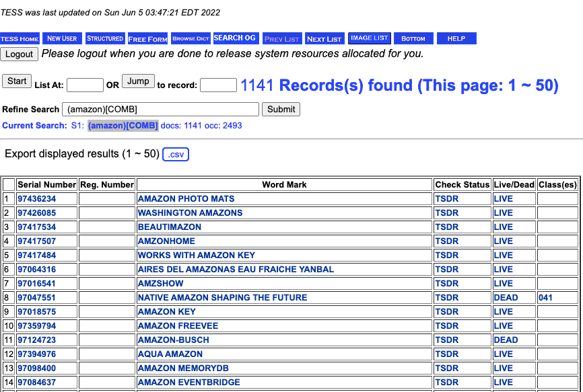Screen dimensions: 583x392
Task: Open TSDR for AMZSHOW
Action: click(x=446, y=283)
